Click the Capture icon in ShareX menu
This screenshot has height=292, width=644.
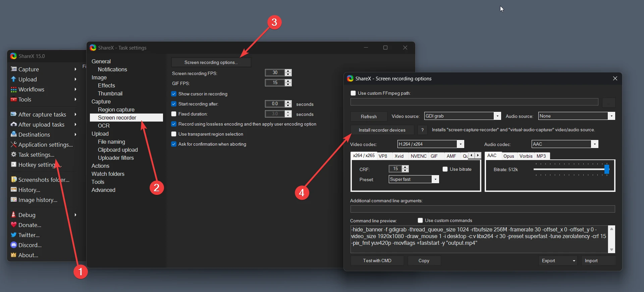click(x=14, y=69)
